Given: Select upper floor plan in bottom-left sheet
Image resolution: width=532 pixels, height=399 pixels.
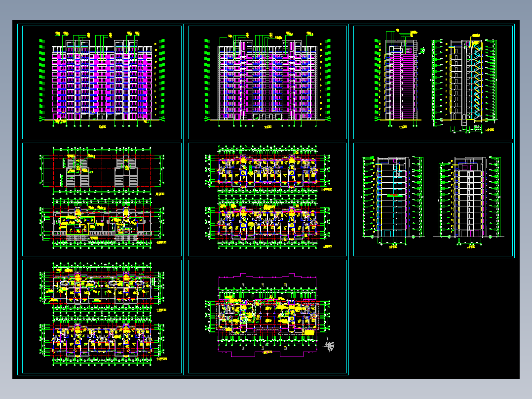Looking at the screenshot, I should pos(103,286).
